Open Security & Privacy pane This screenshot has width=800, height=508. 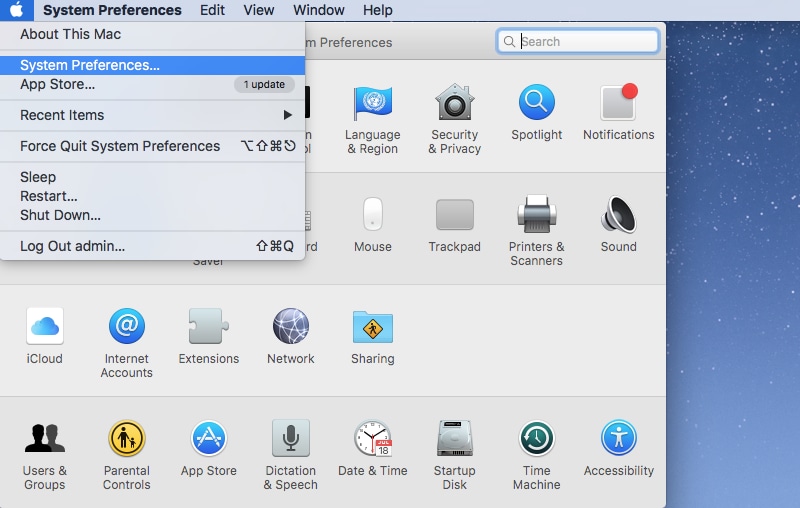click(454, 119)
